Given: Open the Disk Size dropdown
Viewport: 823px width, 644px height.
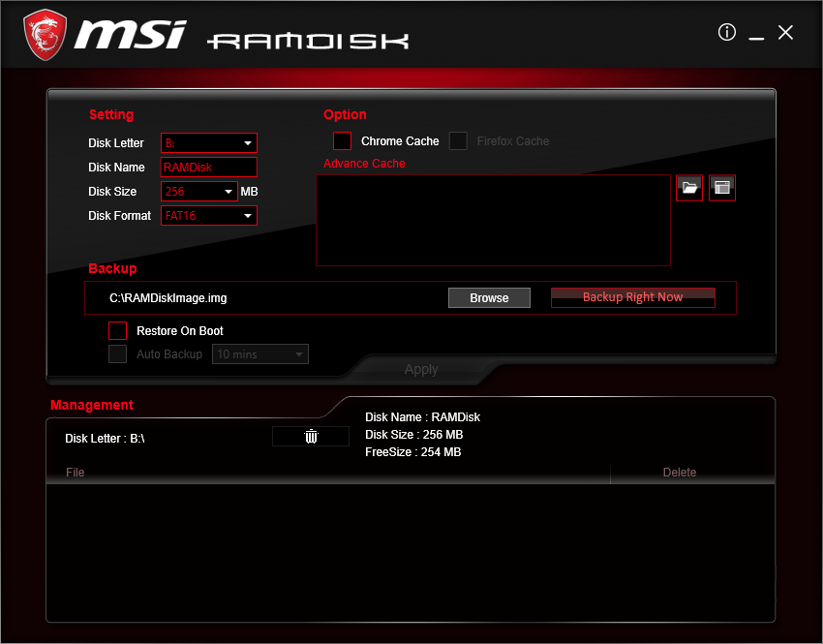Looking at the screenshot, I should pos(199,192).
